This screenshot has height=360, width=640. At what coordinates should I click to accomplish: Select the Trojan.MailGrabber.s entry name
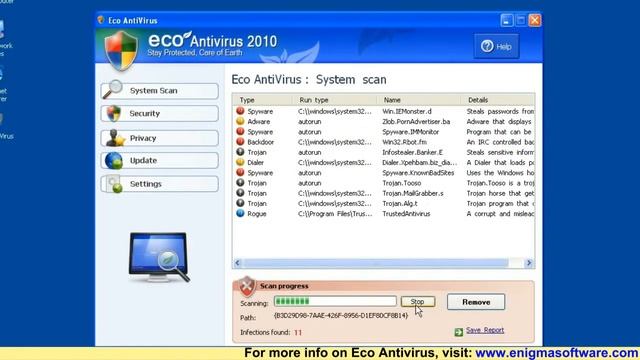point(413,193)
